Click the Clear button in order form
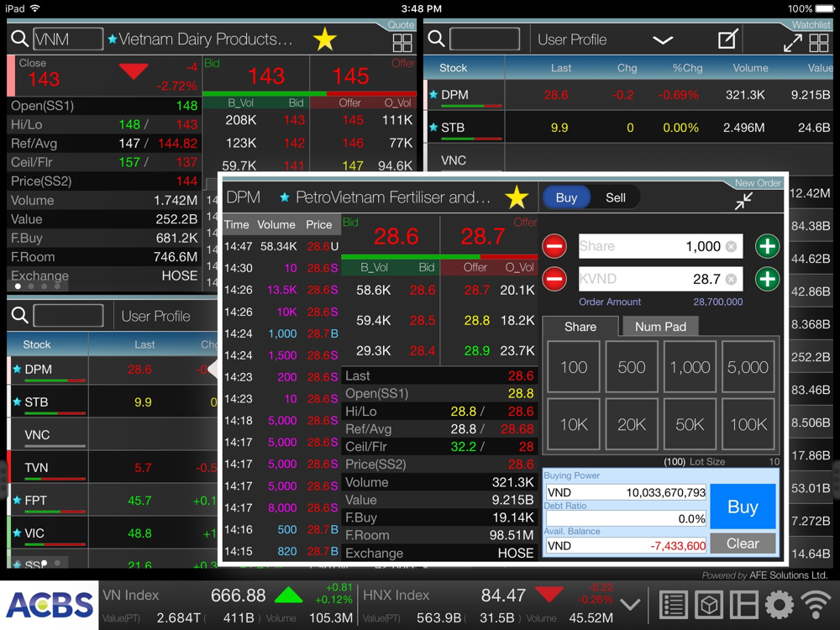This screenshot has width=840, height=630. click(743, 543)
